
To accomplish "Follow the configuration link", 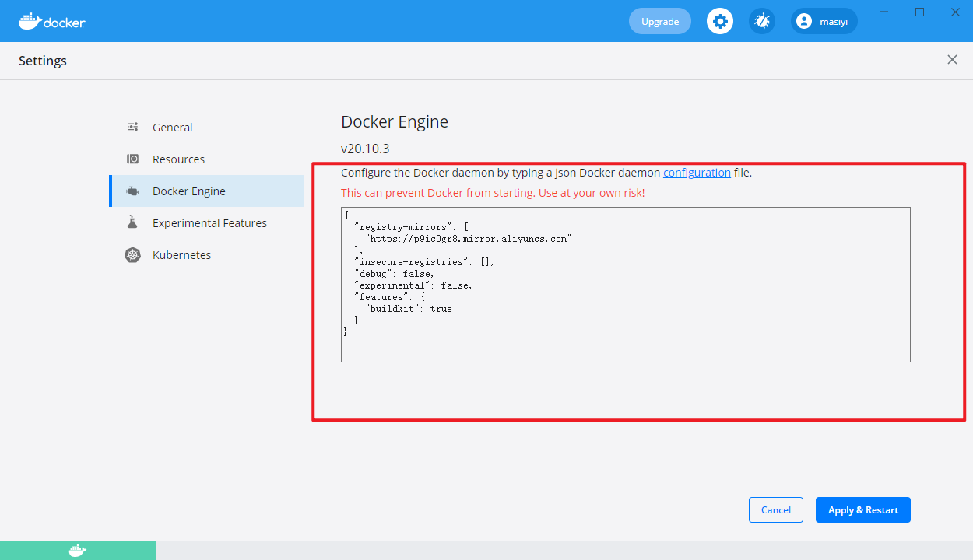I will (697, 173).
